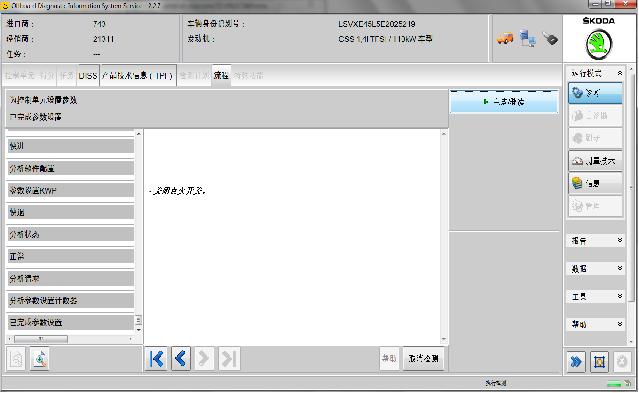Click the greyed control unit list tab
The image size is (639, 393).
pos(29,76)
